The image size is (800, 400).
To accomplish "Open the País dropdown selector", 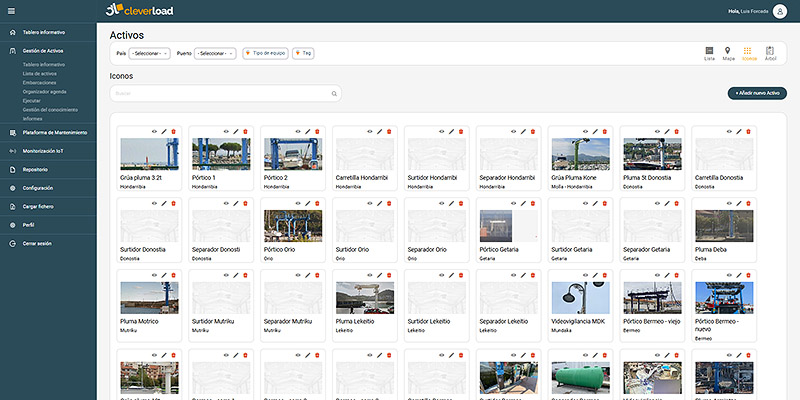I will point(149,53).
